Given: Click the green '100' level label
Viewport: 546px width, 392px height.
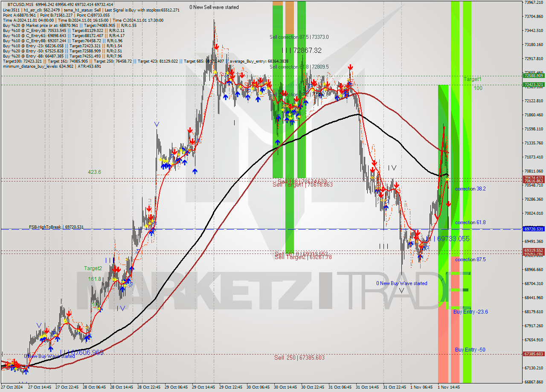Looking at the screenshot, I should (x=478, y=88).
